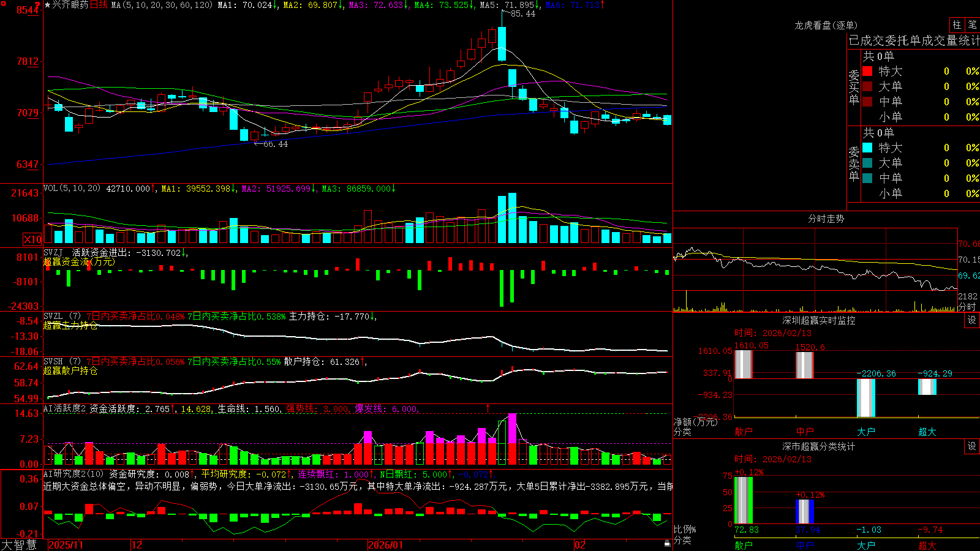Click the 已成交委托单成交量统计 header

pos(914,40)
